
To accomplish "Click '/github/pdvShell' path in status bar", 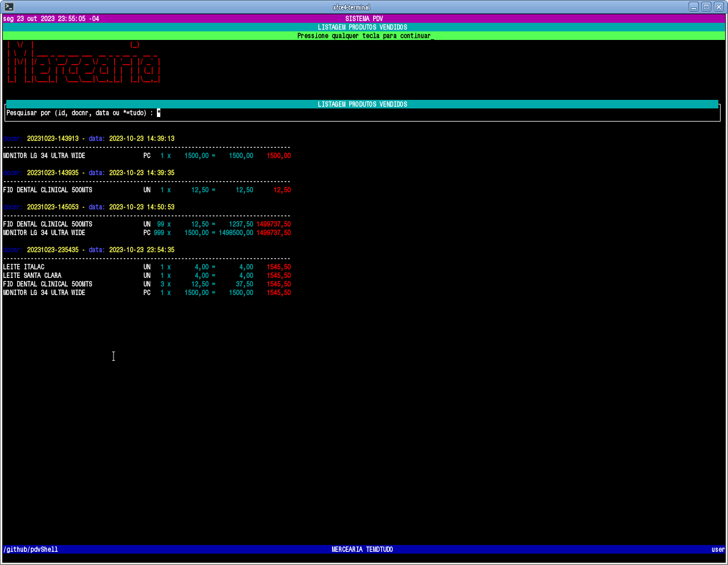I will (30, 550).
